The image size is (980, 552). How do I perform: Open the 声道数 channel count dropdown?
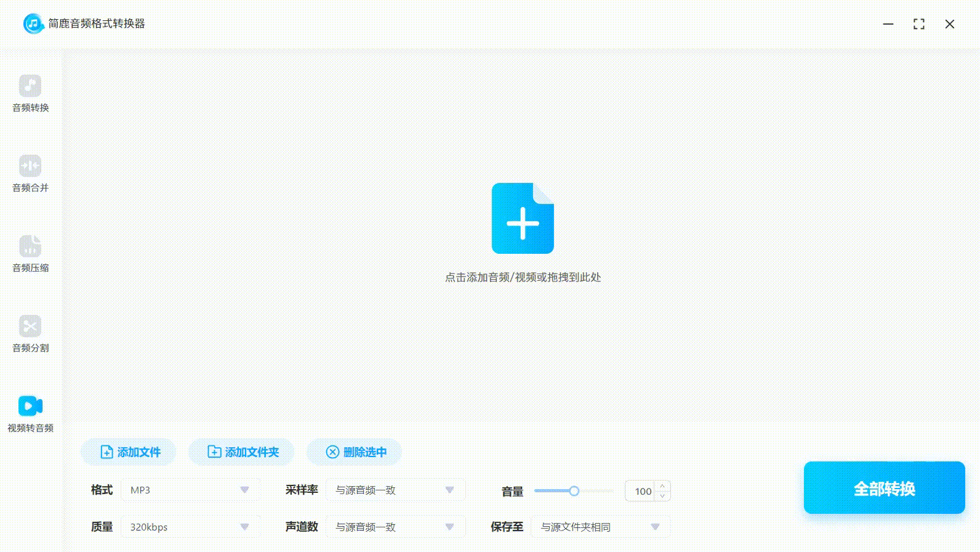(x=395, y=527)
